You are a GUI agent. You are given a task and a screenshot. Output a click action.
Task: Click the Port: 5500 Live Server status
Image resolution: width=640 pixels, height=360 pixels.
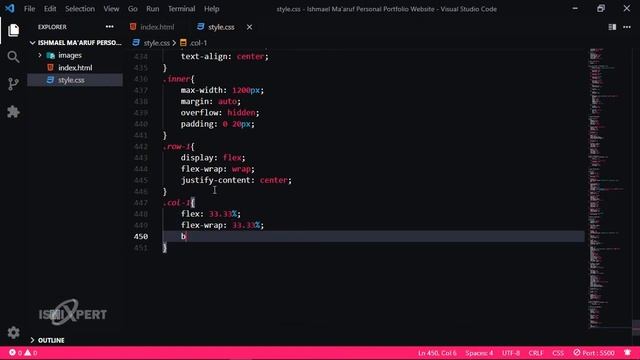(x=593, y=353)
